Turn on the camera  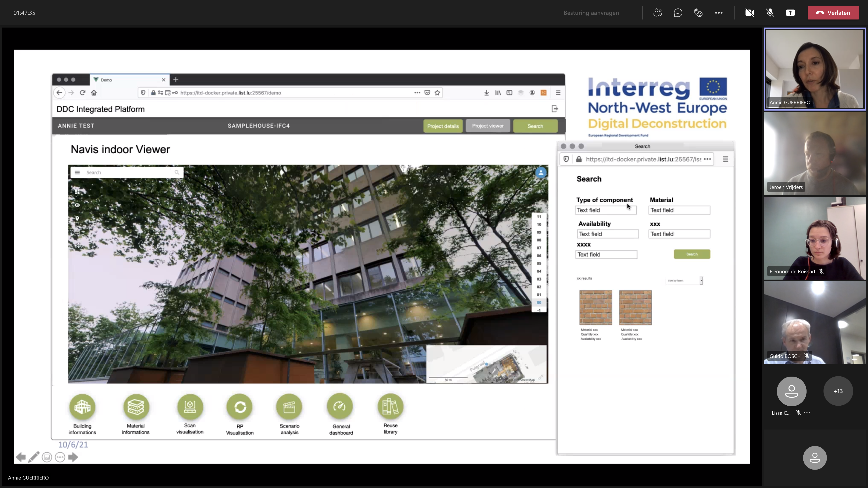click(x=749, y=13)
